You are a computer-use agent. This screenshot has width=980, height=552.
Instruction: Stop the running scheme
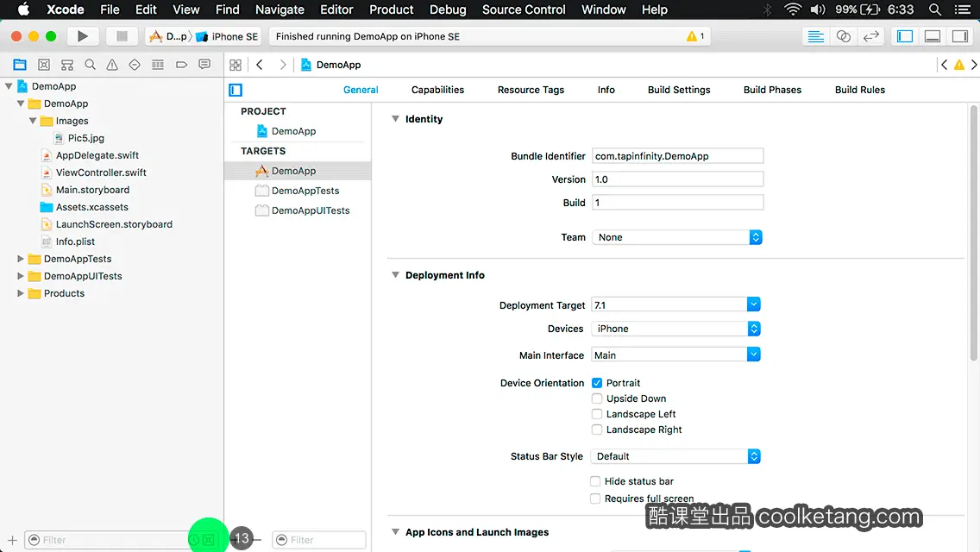[x=122, y=36]
